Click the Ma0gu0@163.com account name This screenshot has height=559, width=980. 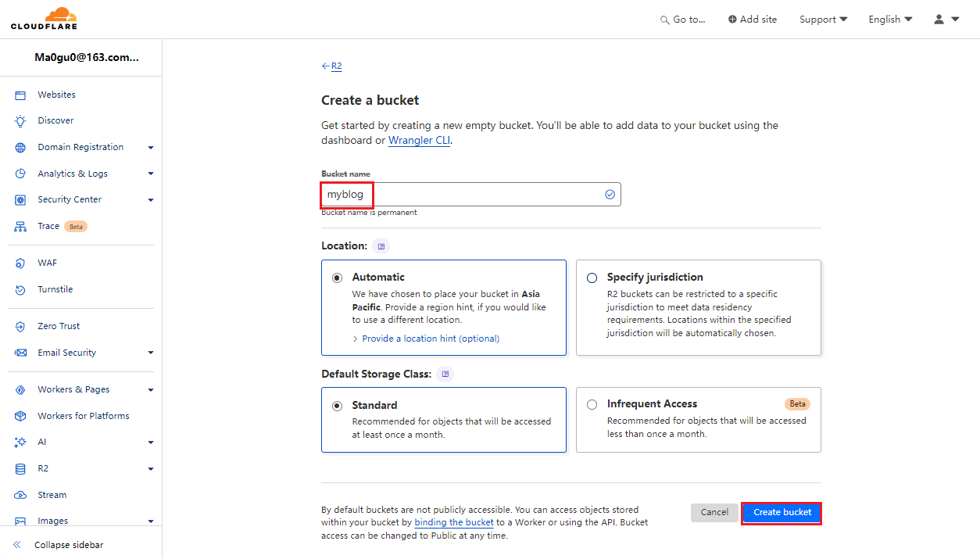pyautogui.click(x=87, y=57)
